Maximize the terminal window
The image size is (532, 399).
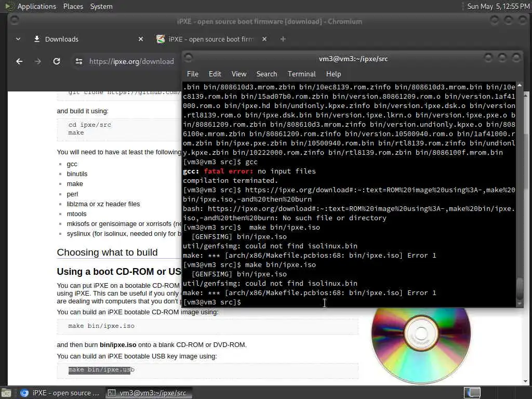tap(502, 58)
